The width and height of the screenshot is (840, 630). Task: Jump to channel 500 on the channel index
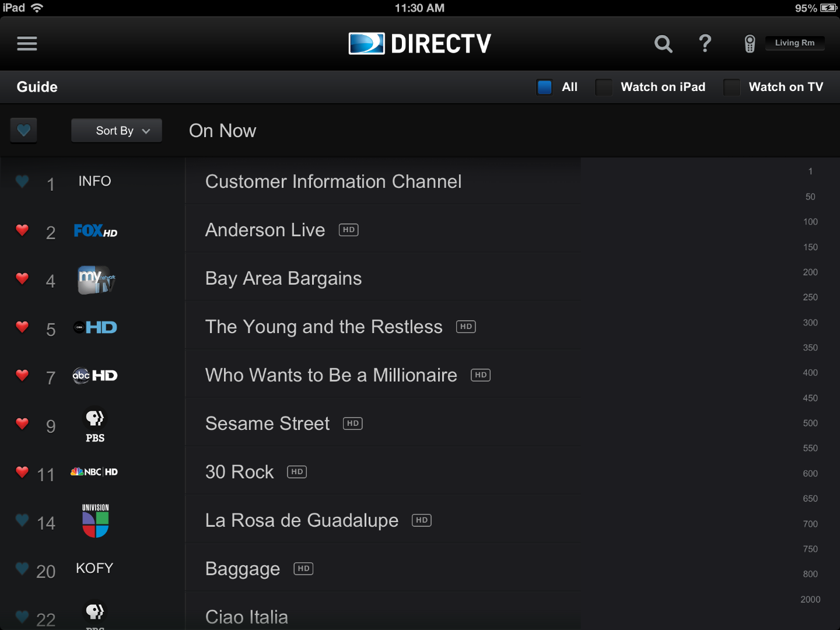810,423
